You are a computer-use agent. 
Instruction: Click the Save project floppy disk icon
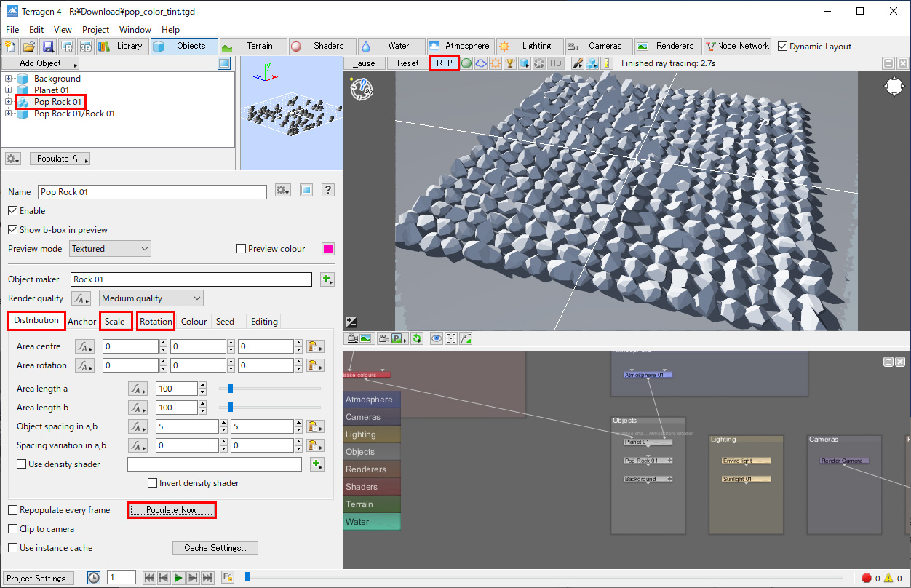(x=48, y=47)
